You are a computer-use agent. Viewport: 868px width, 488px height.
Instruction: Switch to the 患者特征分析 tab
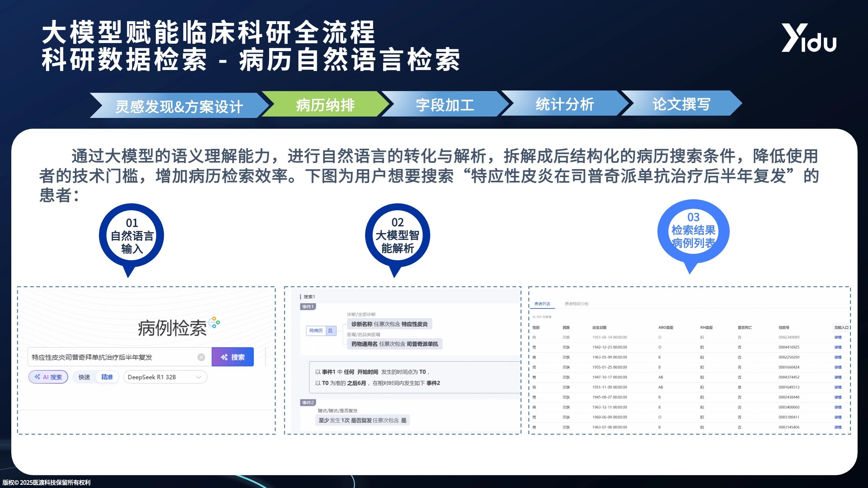[576, 304]
